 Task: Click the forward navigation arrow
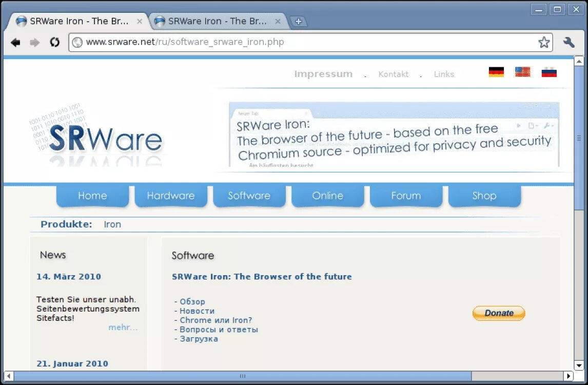(35, 43)
